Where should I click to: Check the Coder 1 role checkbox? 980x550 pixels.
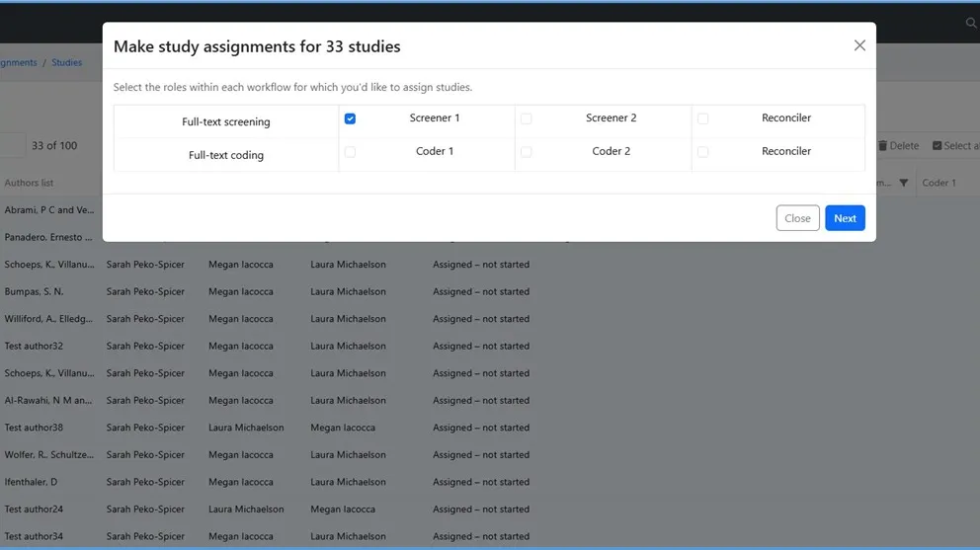(350, 152)
